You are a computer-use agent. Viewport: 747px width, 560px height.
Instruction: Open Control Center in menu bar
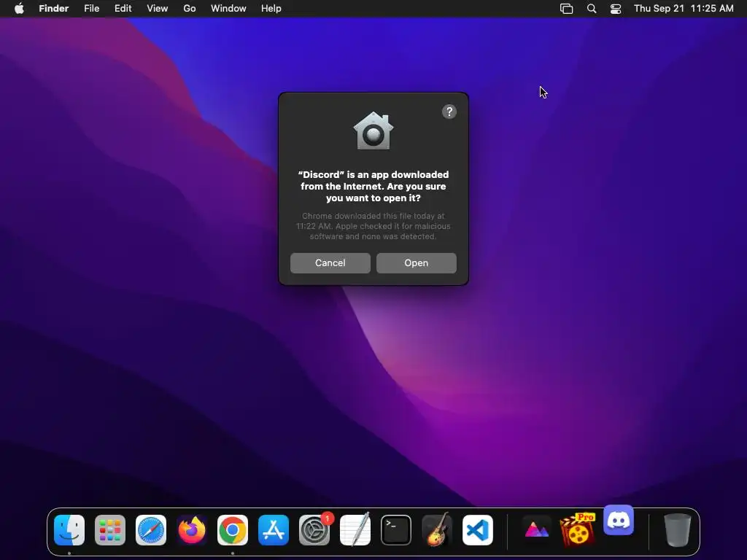coord(616,9)
